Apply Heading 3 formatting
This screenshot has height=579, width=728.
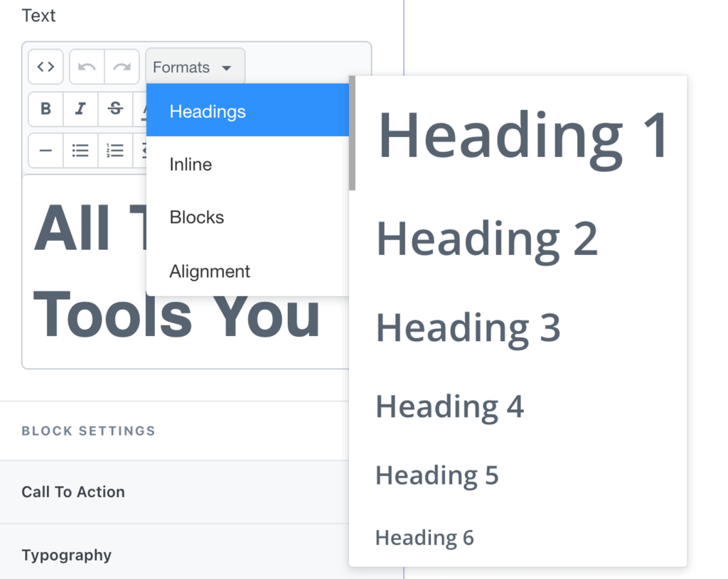468,328
